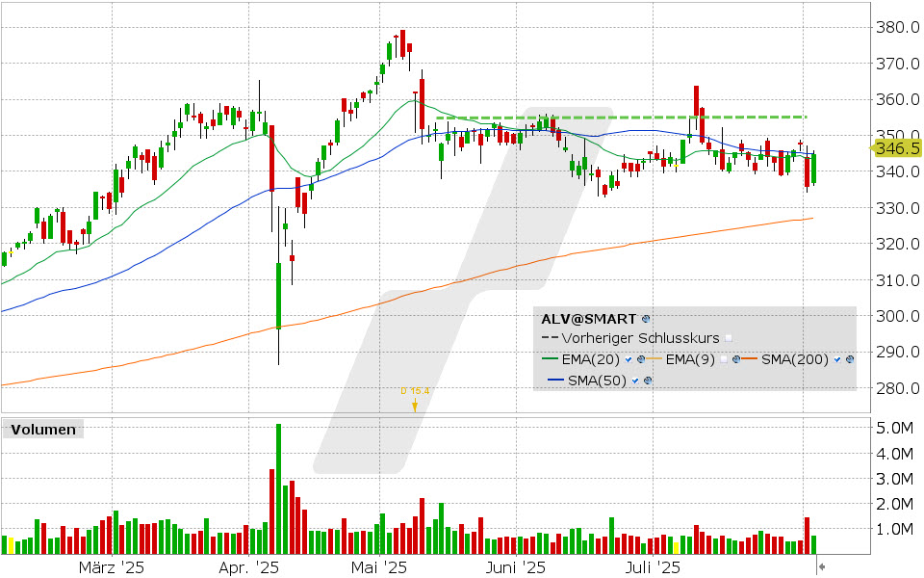The height and width of the screenshot is (578, 924).
Task: Click the green EMA(20) color line in legend
Action: pyautogui.click(x=551, y=358)
